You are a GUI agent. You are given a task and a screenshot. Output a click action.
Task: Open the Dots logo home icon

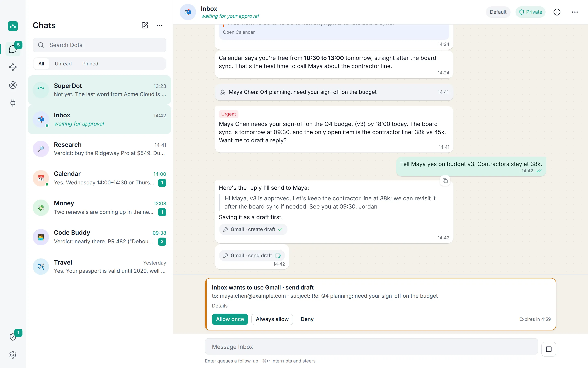(x=13, y=26)
